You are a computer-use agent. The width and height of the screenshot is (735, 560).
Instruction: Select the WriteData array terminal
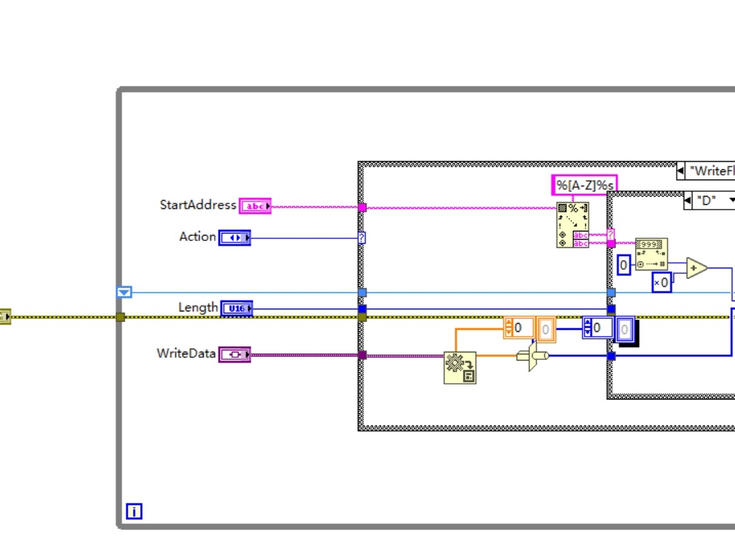click(236, 354)
